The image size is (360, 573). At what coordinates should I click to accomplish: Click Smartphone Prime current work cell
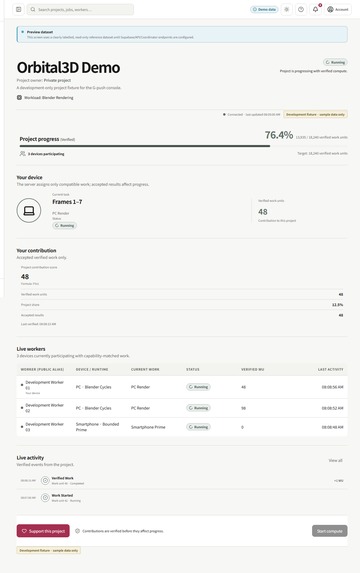click(148, 427)
